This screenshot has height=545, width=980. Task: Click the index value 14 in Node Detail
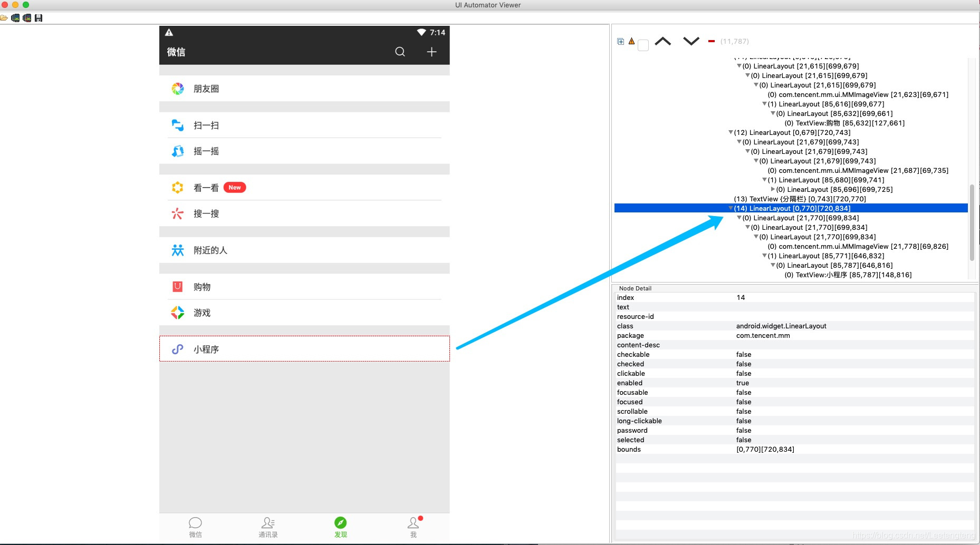741,298
